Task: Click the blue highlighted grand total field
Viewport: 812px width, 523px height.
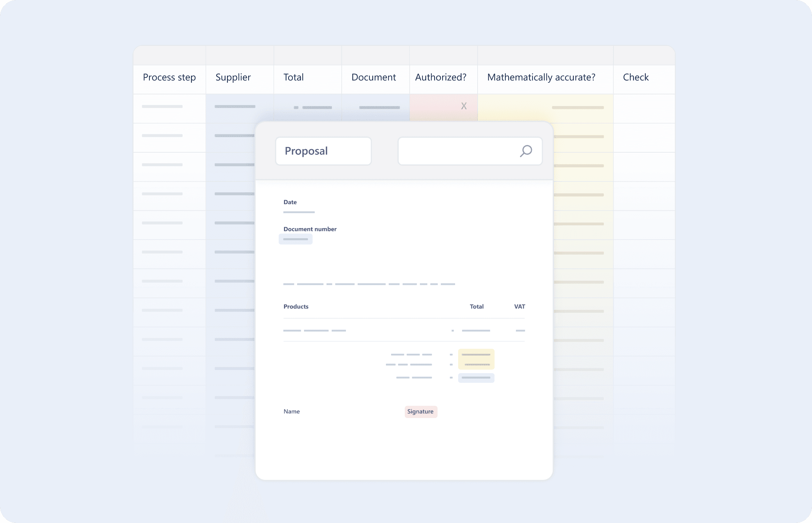Action: (476, 378)
